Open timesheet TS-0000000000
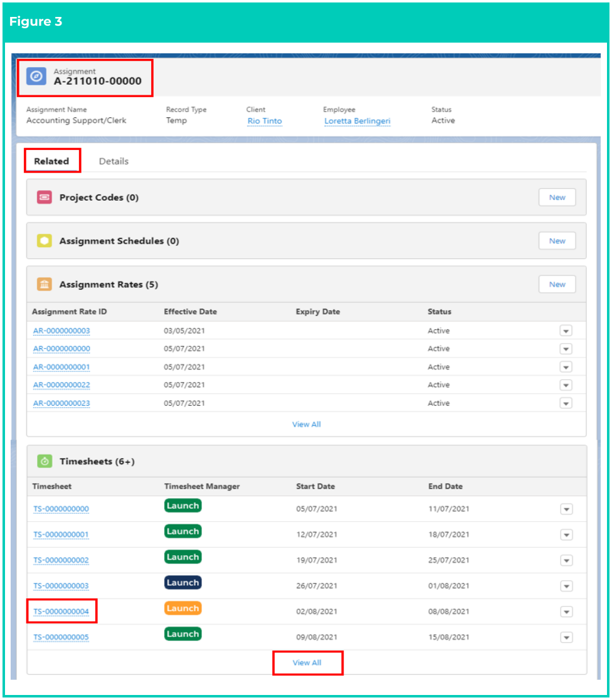This screenshot has height=700, width=612. pyautogui.click(x=61, y=509)
